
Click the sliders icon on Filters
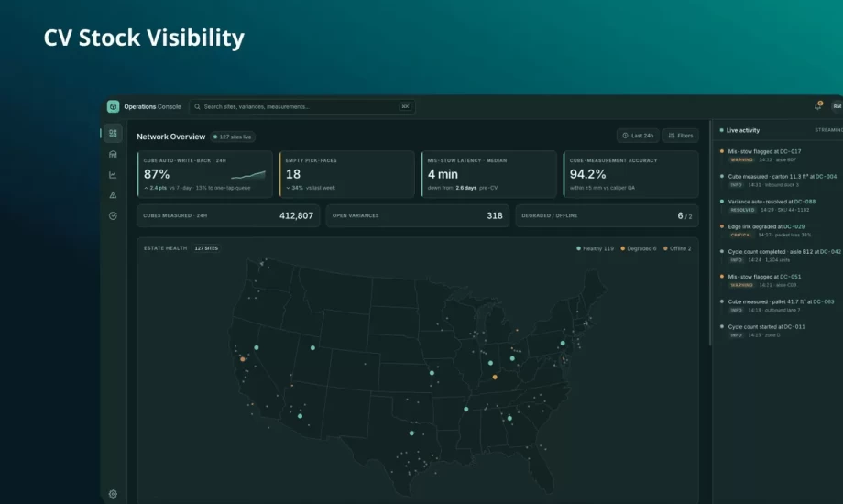[672, 136]
